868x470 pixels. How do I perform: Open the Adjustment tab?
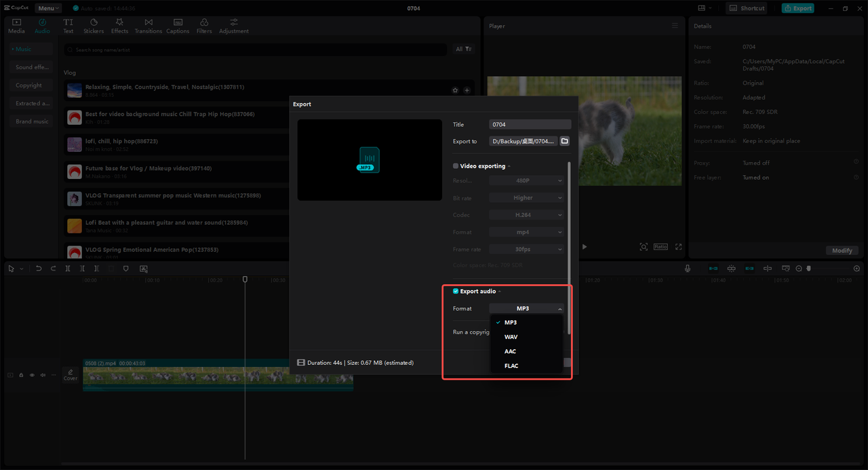click(x=234, y=26)
